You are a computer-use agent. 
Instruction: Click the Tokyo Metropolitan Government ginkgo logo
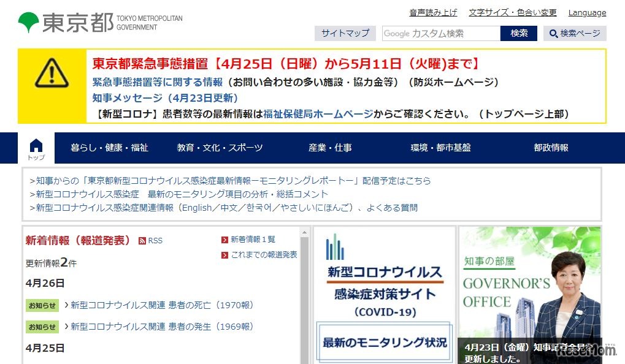[29, 22]
